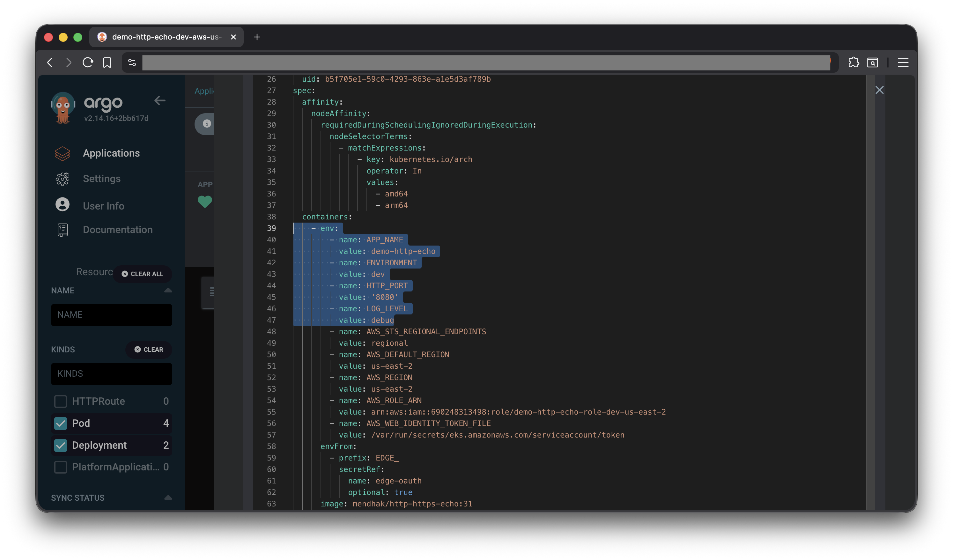Reload the page in browser toolbar
The width and height of the screenshot is (953, 560).
[88, 63]
